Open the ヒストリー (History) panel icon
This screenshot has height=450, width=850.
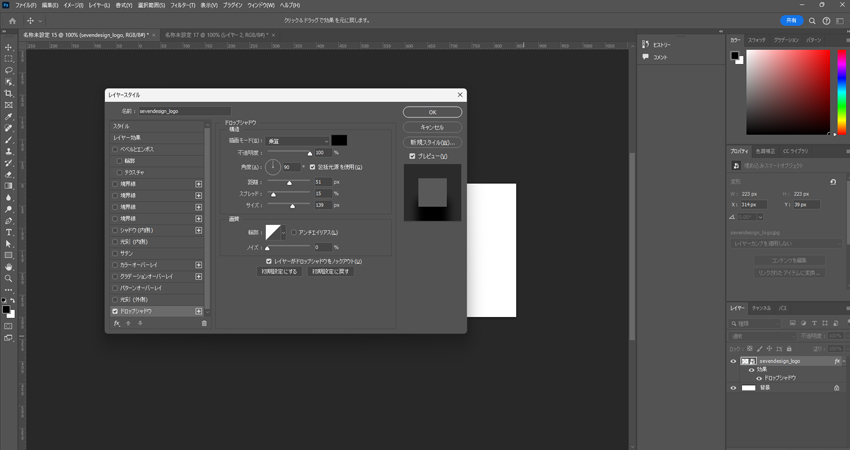pyautogui.click(x=646, y=44)
